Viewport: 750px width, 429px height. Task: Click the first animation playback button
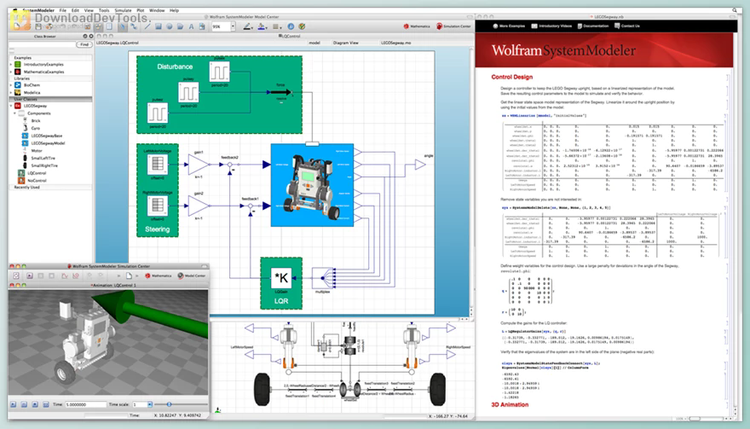[x=14, y=405]
